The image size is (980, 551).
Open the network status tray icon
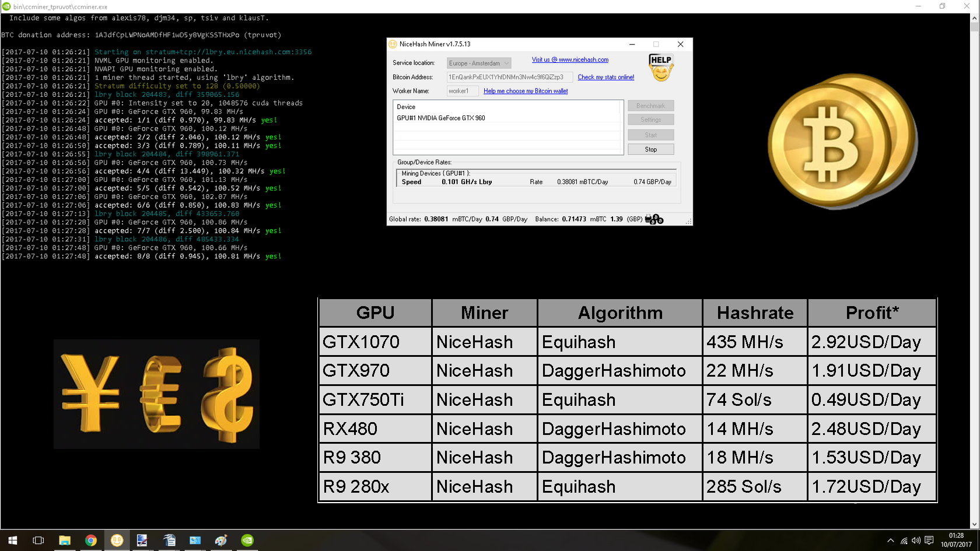pos(904,541)
